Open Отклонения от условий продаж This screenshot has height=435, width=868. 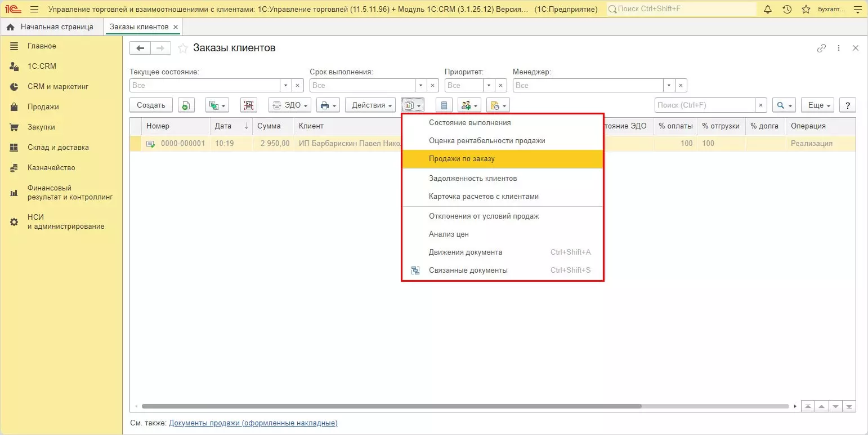502,216
